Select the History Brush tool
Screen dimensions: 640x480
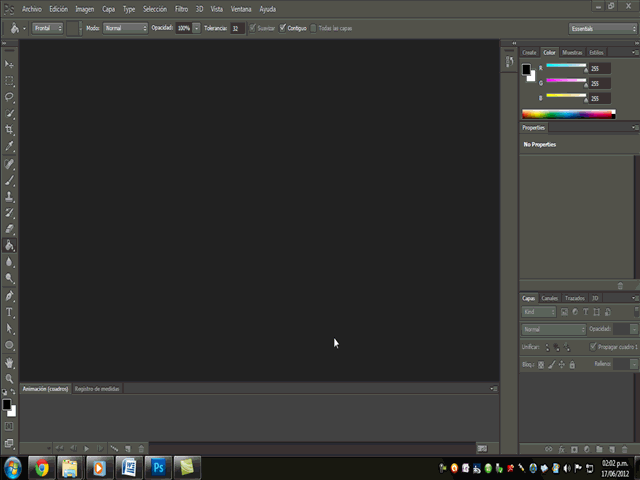(x=9, y=213)
